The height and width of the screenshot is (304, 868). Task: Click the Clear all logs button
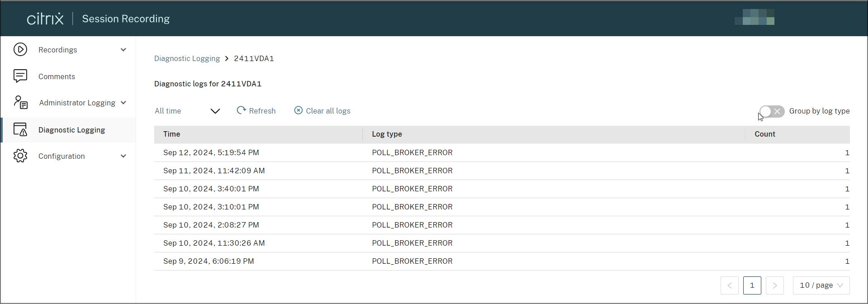coord(328,111)
